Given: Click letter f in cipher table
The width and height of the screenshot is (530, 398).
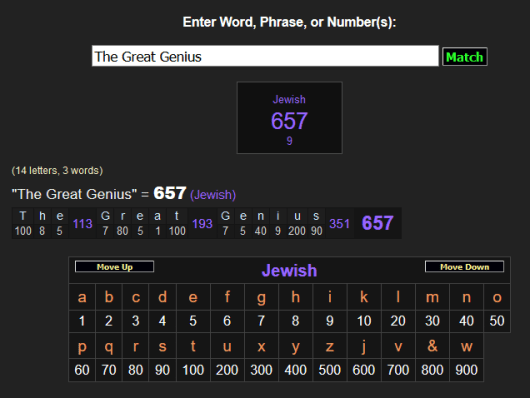Looking at the screenshot, I should pos(227,297).
